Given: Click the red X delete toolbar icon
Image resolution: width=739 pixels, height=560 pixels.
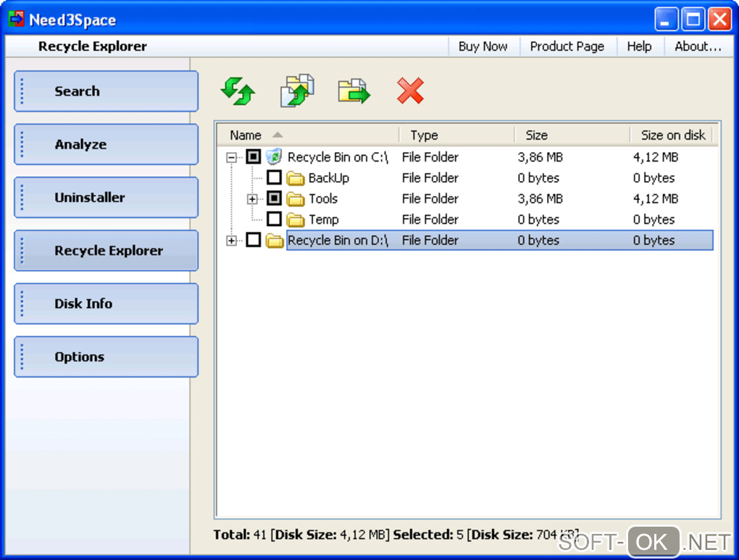Looking at the screenshot, I should pos(411,91).
